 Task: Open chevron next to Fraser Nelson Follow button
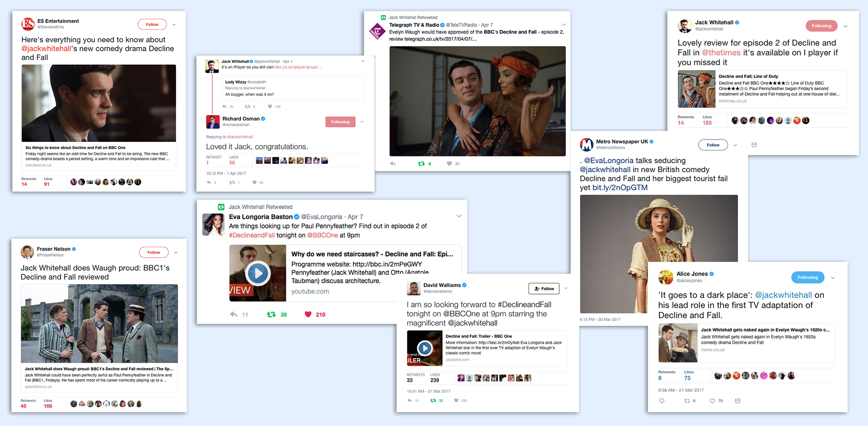[176, 252]
